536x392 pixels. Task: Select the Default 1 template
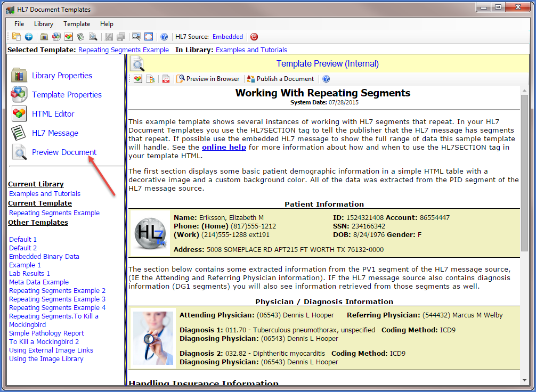[x=22, y=239]
